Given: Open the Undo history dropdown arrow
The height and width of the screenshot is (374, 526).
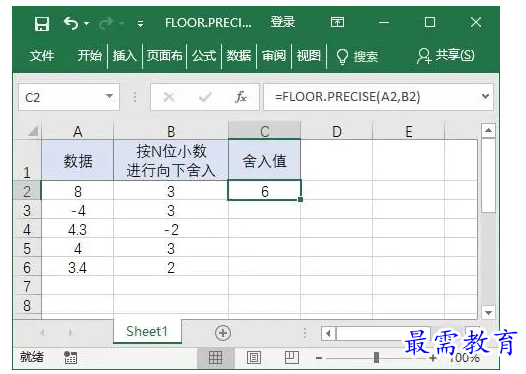Looking at the screenshot, I should coord(87,24).
